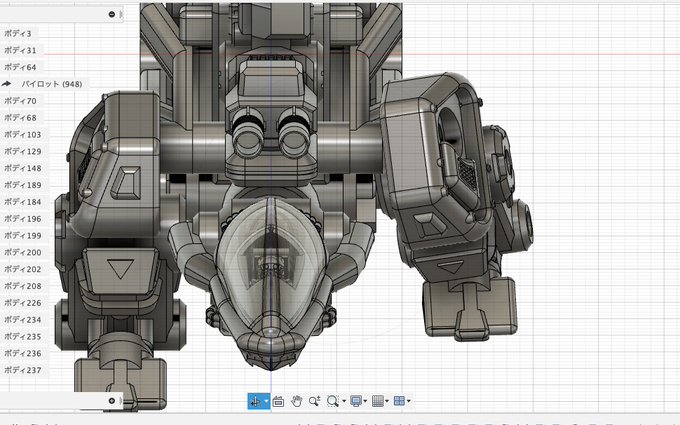680x425 pixels.
Task: Open the Display Settings monitor icon
Action: click(x=356, y=401)
